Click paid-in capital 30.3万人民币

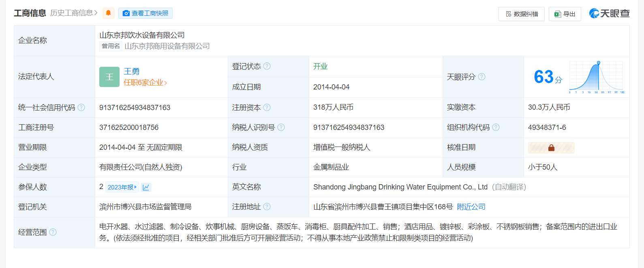549,107
